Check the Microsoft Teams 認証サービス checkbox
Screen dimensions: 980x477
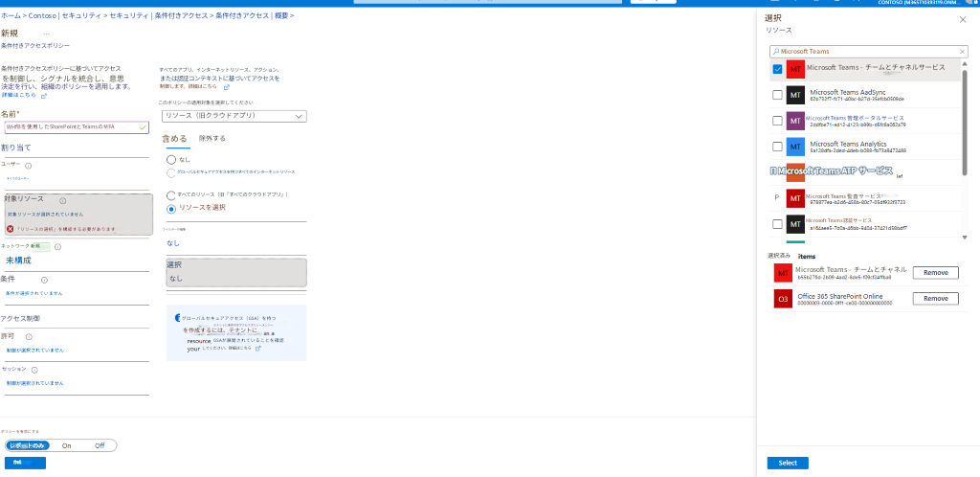[x=777, y=224]
